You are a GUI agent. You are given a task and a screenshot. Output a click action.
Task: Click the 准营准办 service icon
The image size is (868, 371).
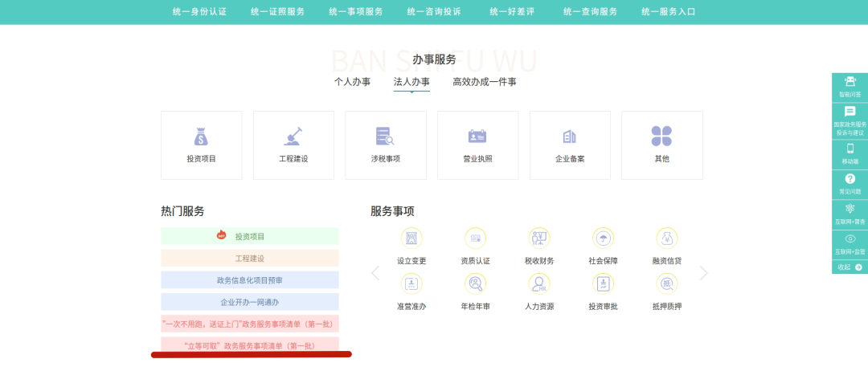click(411, 283)
